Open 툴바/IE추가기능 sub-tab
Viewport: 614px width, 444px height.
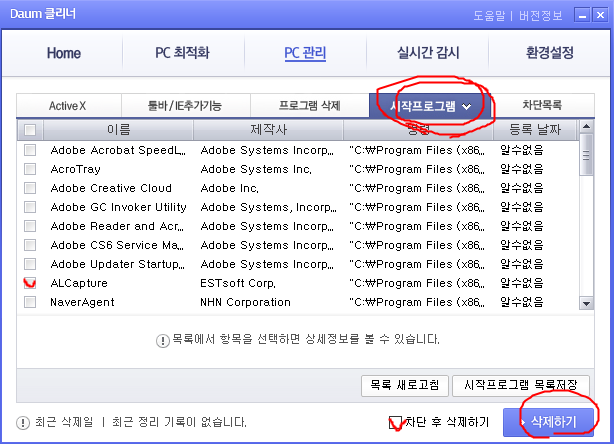pos(185,106)
